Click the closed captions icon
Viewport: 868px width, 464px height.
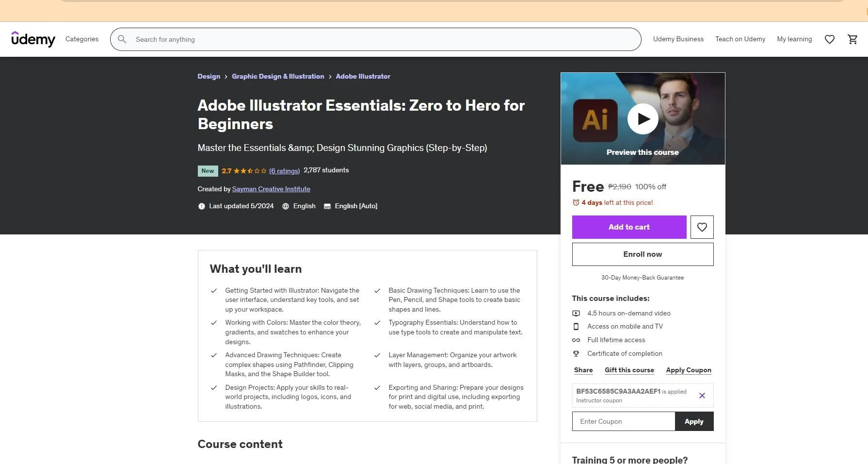click(327, 206)
